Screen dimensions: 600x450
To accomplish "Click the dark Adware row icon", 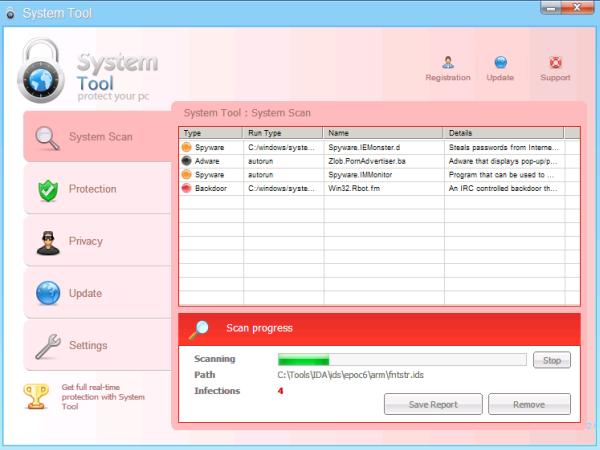I will [x=186, y=161].
